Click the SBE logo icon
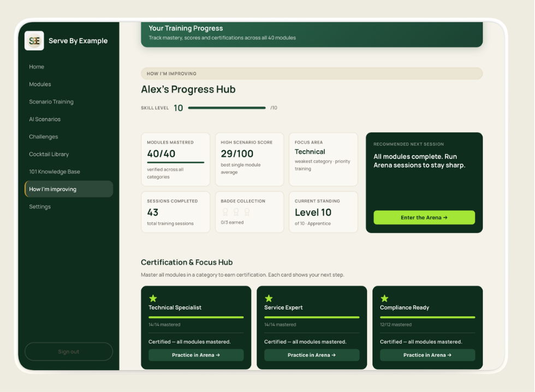Image resolution: width=535 pixels, height=392 pixels. point(34,40)
